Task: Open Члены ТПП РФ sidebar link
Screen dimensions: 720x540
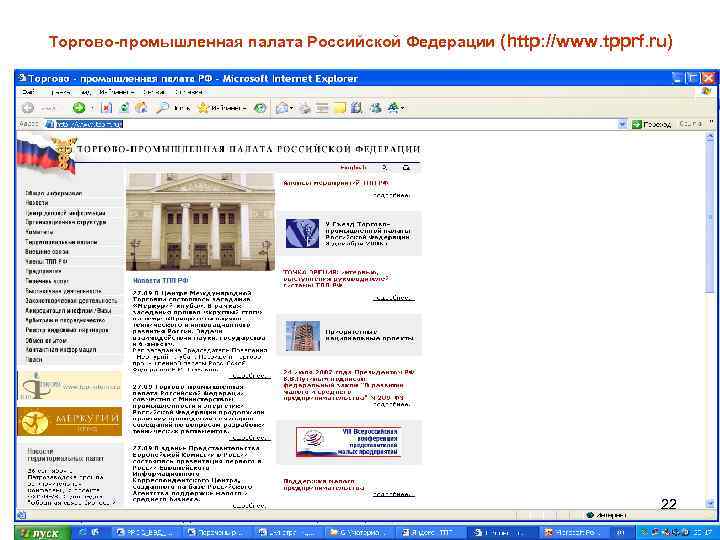Action: pos(47,261)
